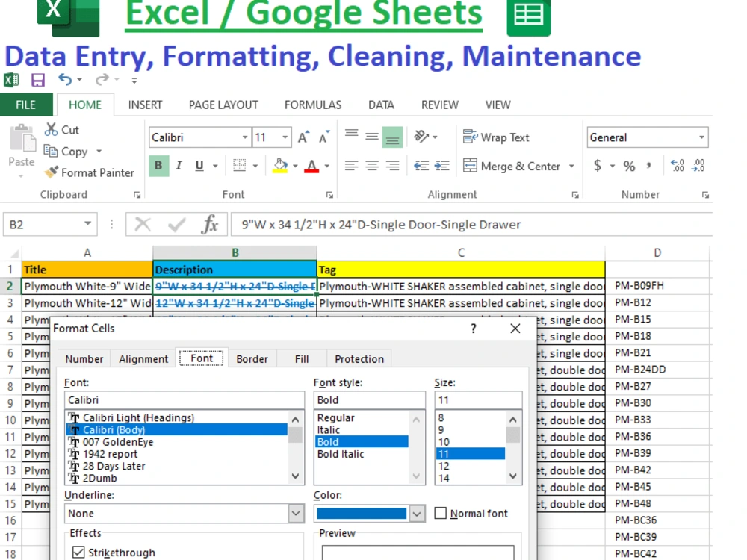
Task: Increase decimal places
Action: point(678,166)
